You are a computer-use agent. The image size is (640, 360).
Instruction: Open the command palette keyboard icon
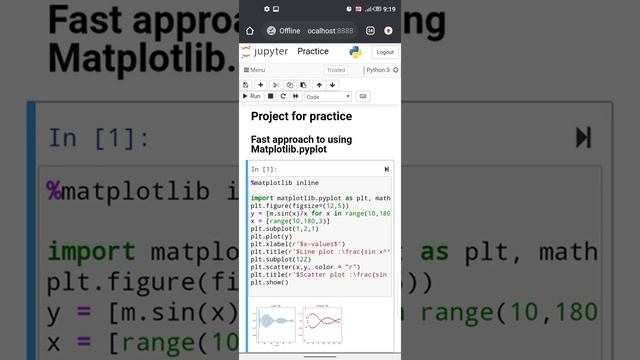[x=363, y=96]
